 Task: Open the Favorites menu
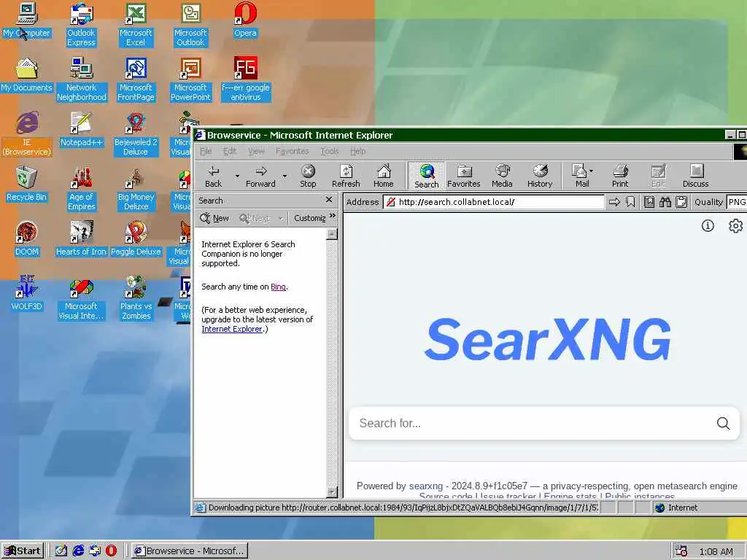pos(292,151)
